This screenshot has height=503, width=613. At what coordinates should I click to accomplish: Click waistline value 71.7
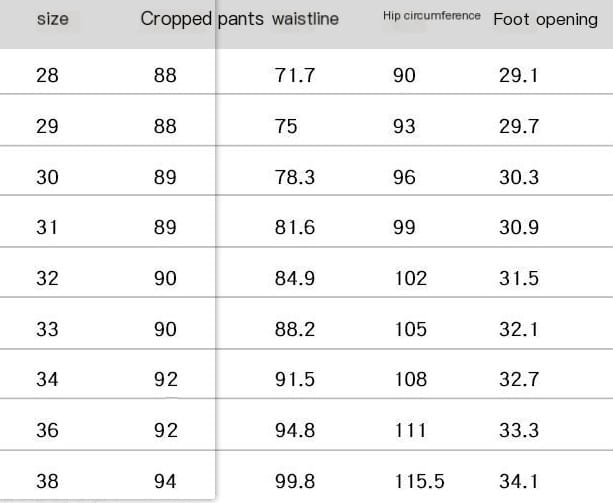tap(294, 75)
